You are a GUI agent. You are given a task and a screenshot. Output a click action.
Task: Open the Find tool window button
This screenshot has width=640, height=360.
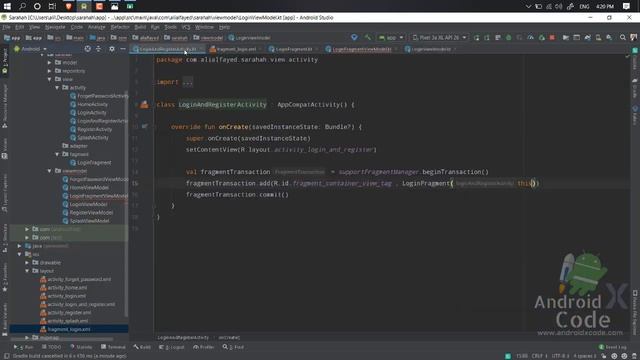[x=233, y=347]
